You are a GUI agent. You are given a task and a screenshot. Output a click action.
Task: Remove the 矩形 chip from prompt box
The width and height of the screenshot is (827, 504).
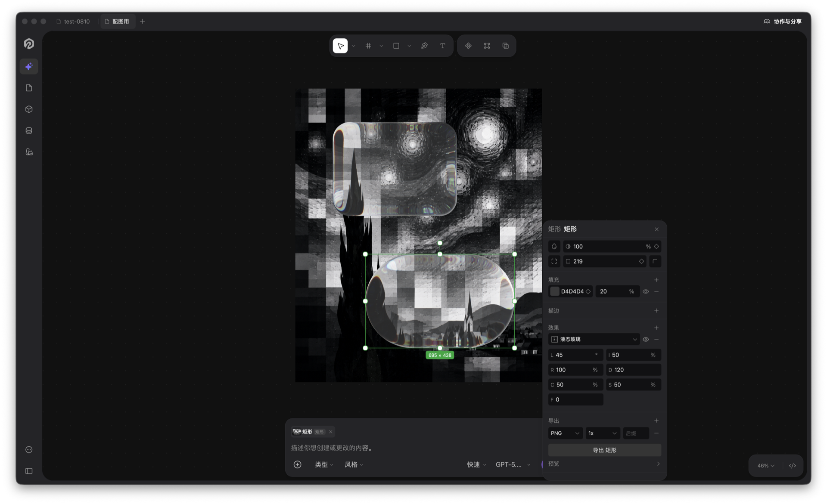pos(330,432)
